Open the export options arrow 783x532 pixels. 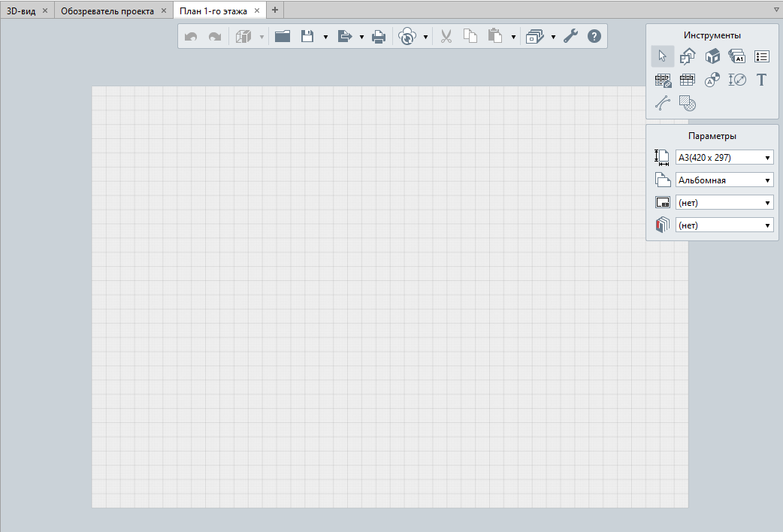tap(362, 37)
